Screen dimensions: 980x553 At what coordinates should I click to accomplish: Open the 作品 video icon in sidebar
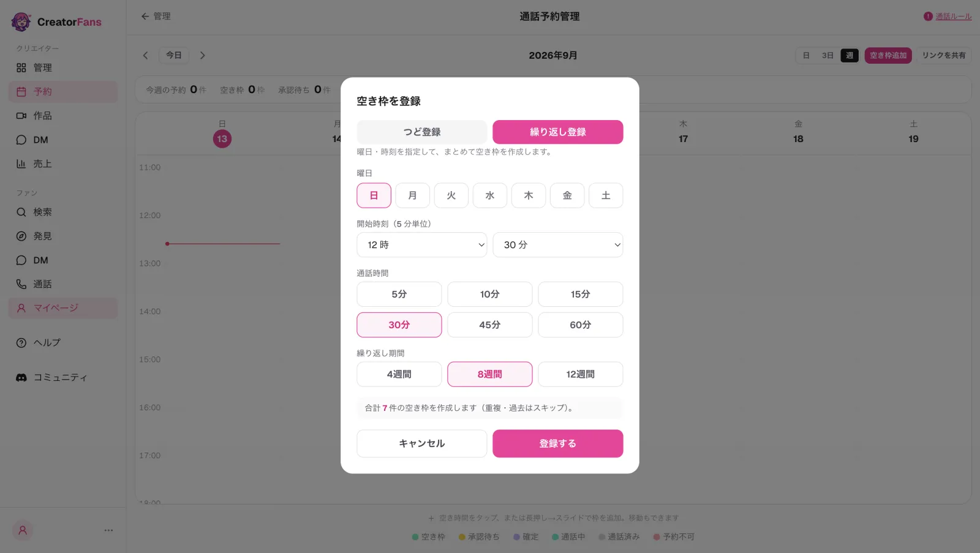point(21,116)
